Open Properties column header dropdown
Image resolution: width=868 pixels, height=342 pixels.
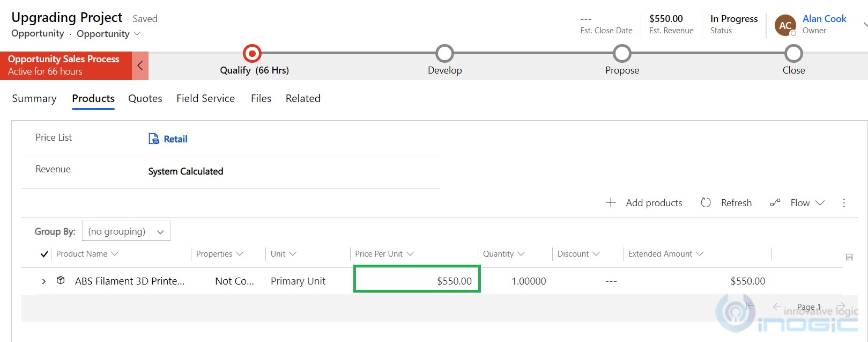click(239, 254)
